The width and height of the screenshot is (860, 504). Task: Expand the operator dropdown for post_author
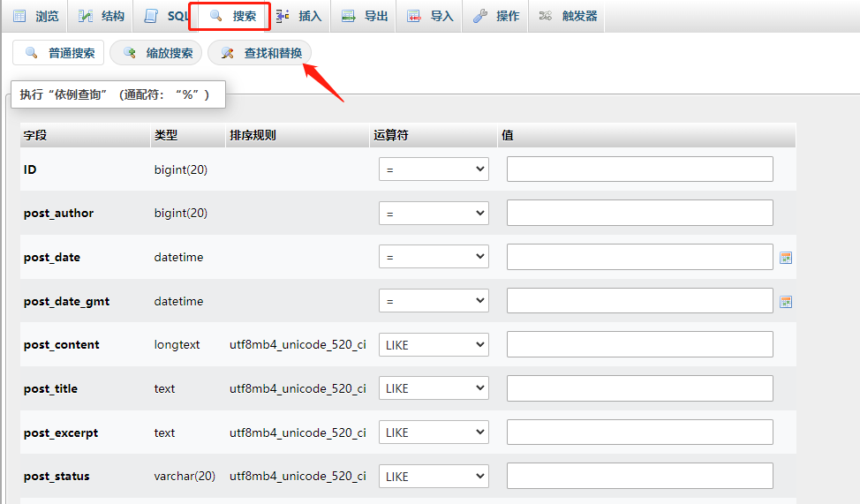tap(434, 214)
